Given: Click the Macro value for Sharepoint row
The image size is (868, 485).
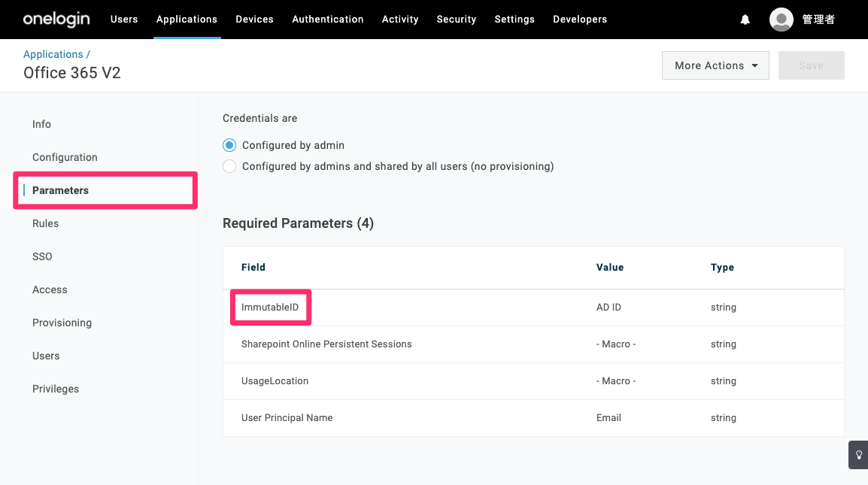Looking at the screenshot, I should click(x=615, y=344).
